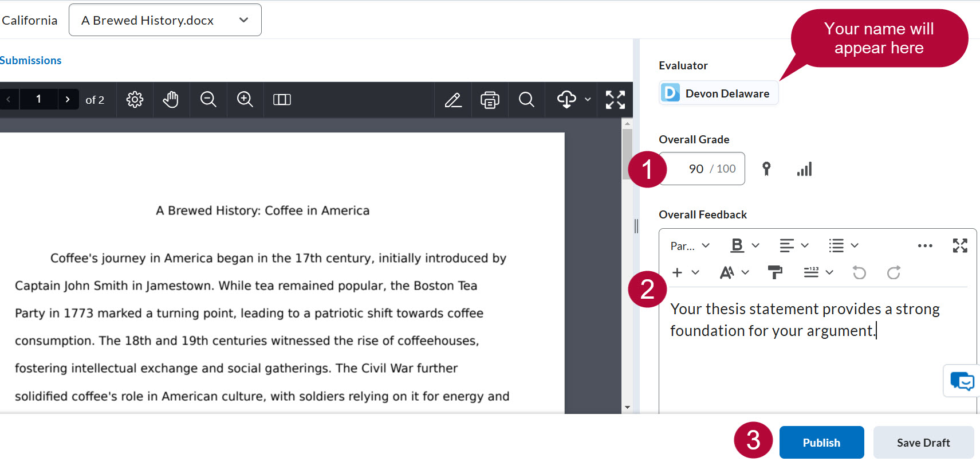This screenshot has height=469, width=980.
Task: Click the text alignment icon
Action: click(786, 245)
